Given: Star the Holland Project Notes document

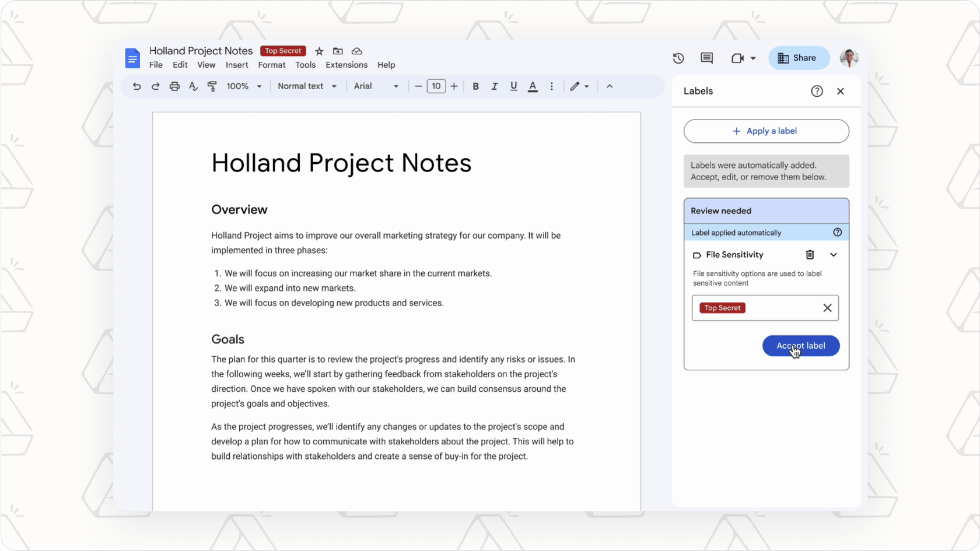Looking at the screenshot, I should coord(318,51).
